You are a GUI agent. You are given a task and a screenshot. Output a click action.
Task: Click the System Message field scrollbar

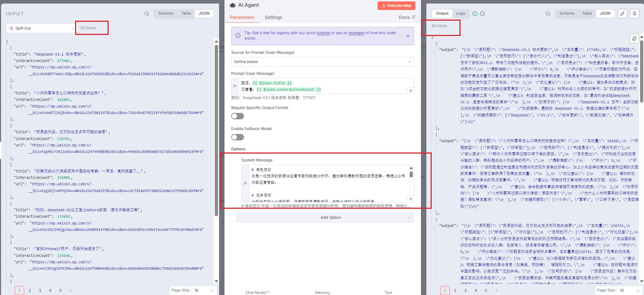[x=411, y=174]
